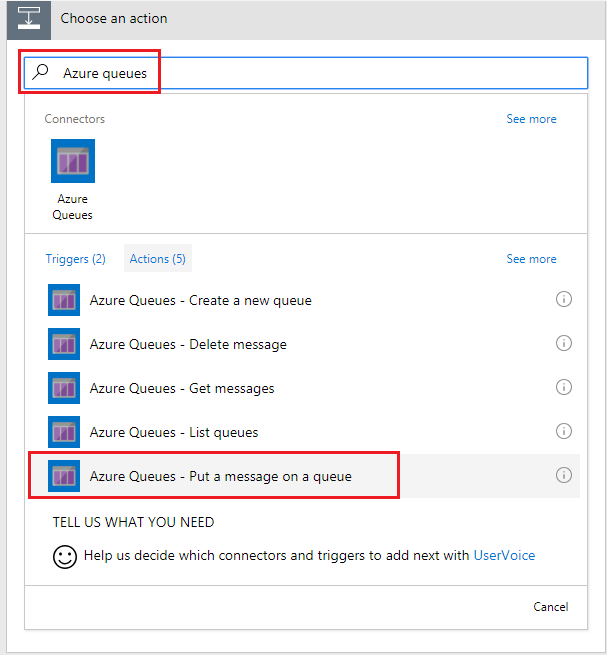Screen dimensions: 607x655
Task: Show info for List queues
Action: 564,431
